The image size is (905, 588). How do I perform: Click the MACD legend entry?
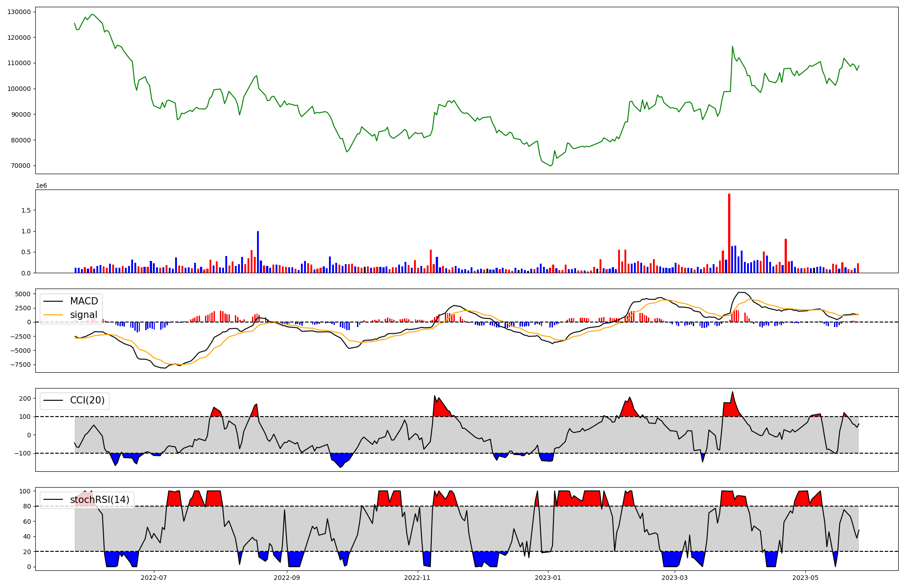[x=84, y=301]
